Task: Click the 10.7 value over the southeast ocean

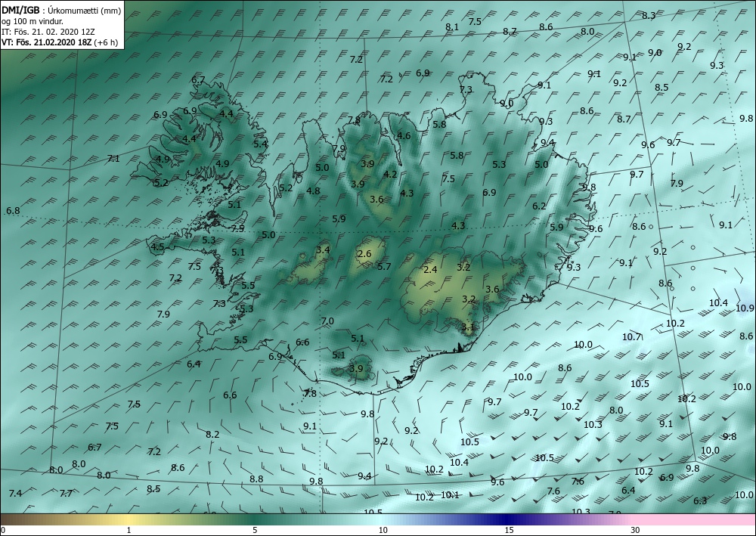Action: (631, 337)
